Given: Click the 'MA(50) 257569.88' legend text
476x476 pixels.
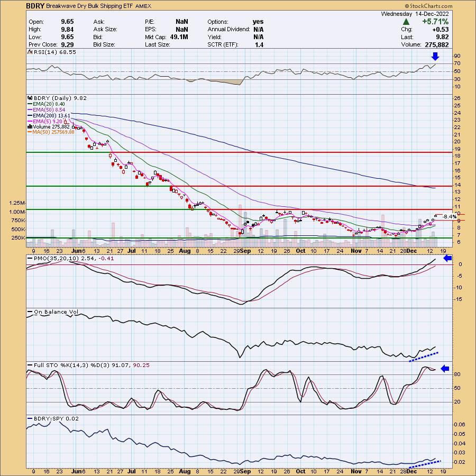Looking at the screenshot, I should [x=54, y=132].
